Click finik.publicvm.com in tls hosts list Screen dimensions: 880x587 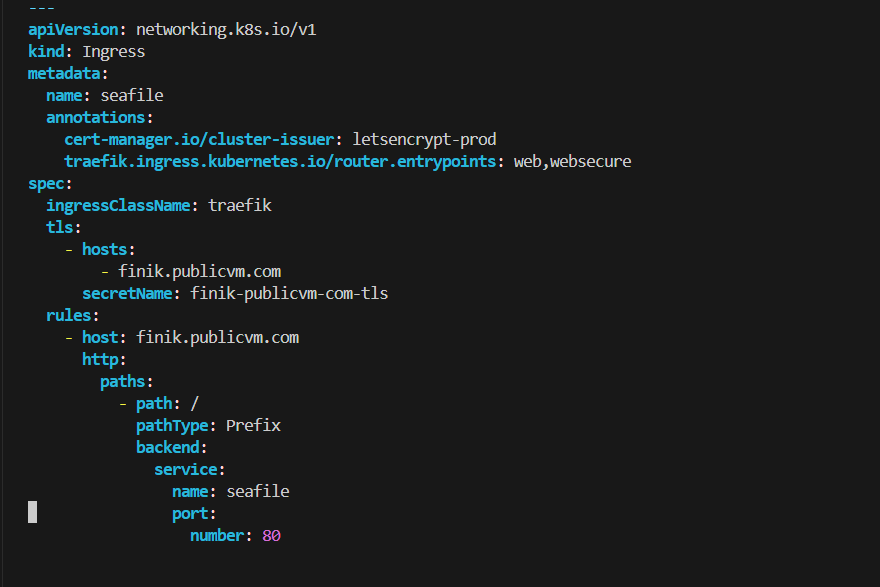(x=199, y=272)
